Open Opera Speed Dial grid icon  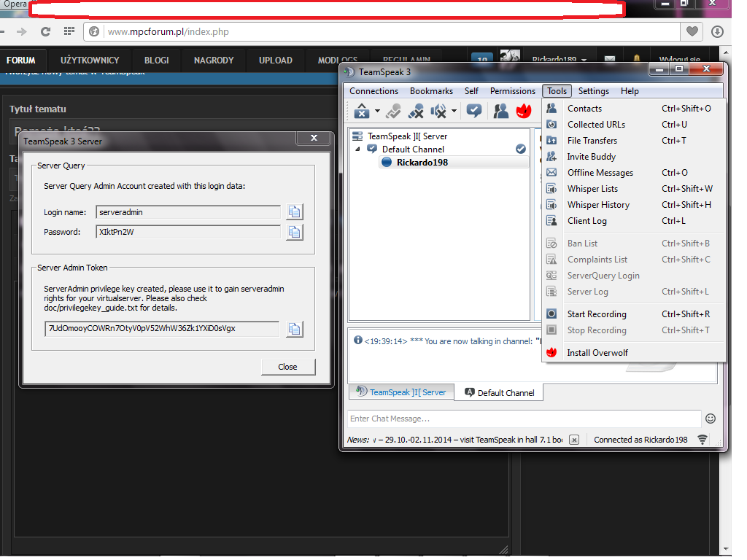point(69,31)
